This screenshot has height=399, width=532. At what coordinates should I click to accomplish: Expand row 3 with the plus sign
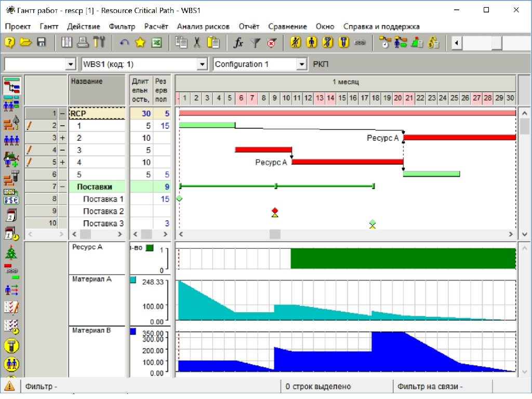62,138
